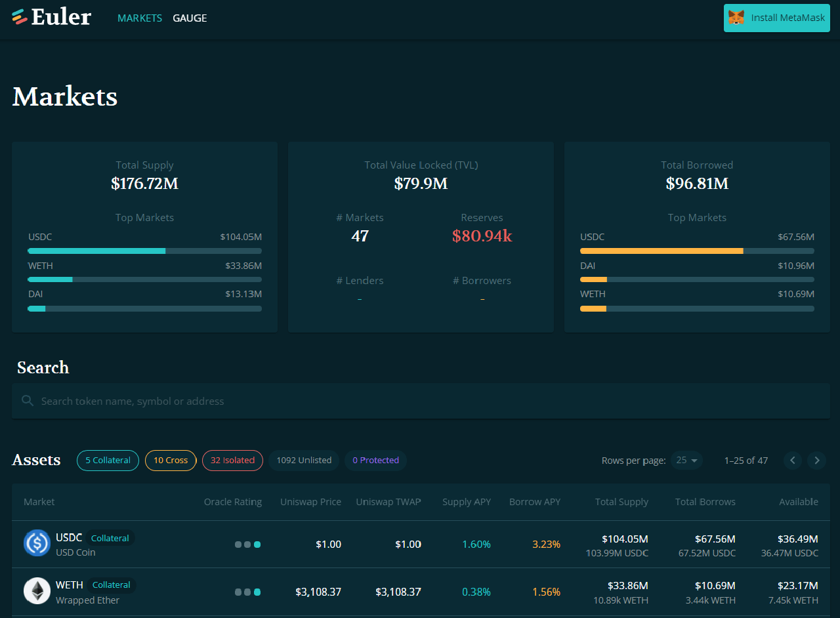Go to the previous page arrow
Viewport: 840px width, 618px height.
(793, 460)
